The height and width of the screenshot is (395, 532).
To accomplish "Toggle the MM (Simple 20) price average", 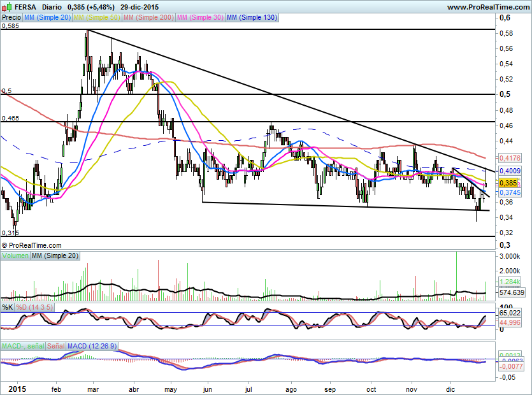I will (47, 18).
